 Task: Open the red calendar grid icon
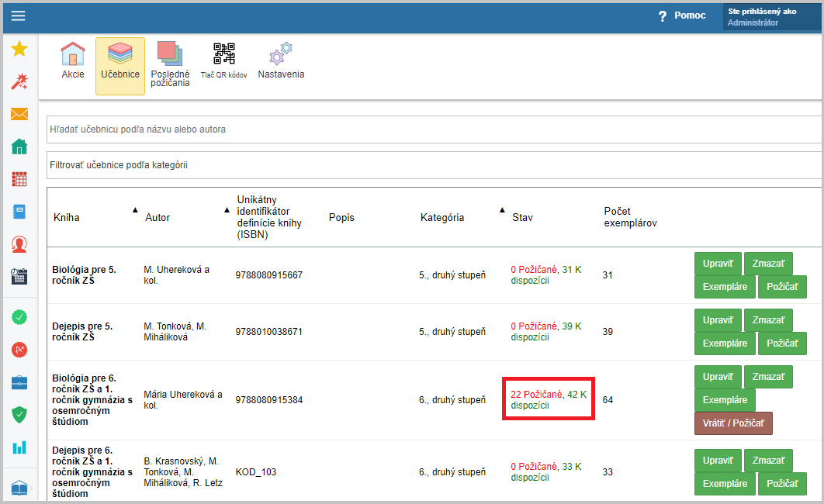[19, 179]
